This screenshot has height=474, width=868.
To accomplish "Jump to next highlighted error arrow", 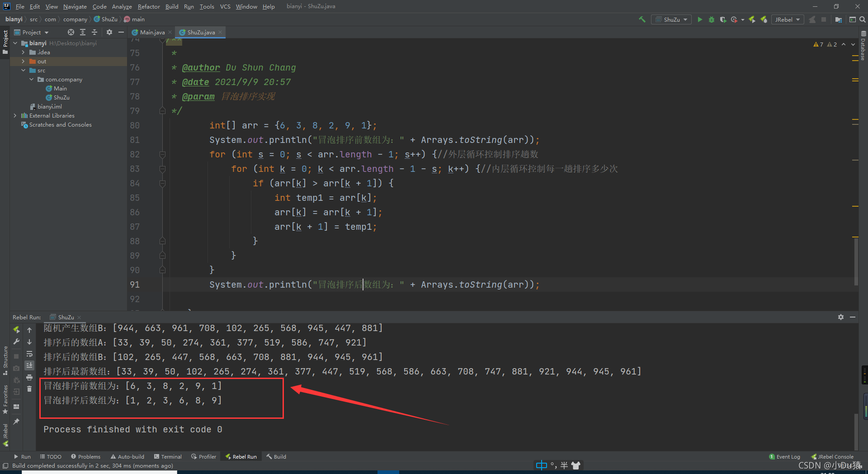I will pyautogui.click(x=853, y=44).
